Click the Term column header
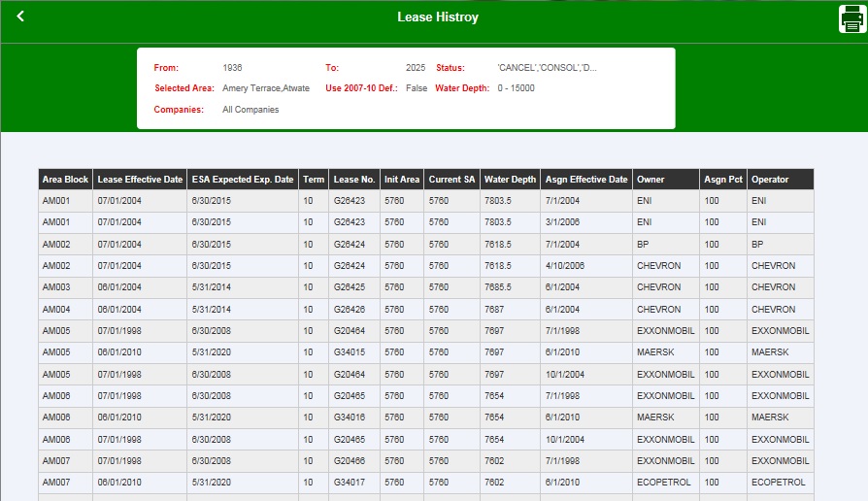Viewport: 868px width, 501px height. pos(314,180)
